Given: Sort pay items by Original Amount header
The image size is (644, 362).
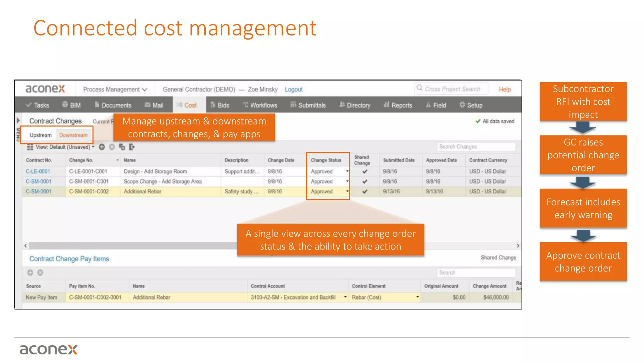Looking at the screenshot, I should [x=441, y=286].
